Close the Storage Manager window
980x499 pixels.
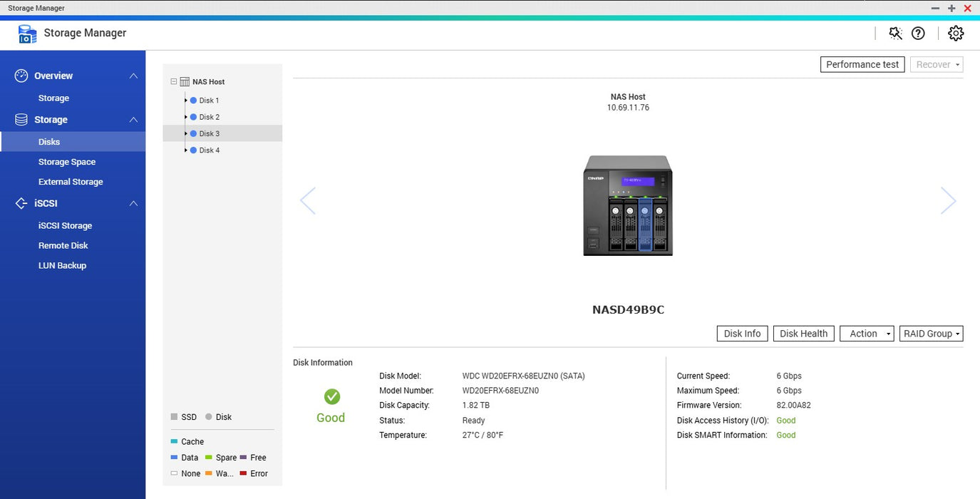968,8
